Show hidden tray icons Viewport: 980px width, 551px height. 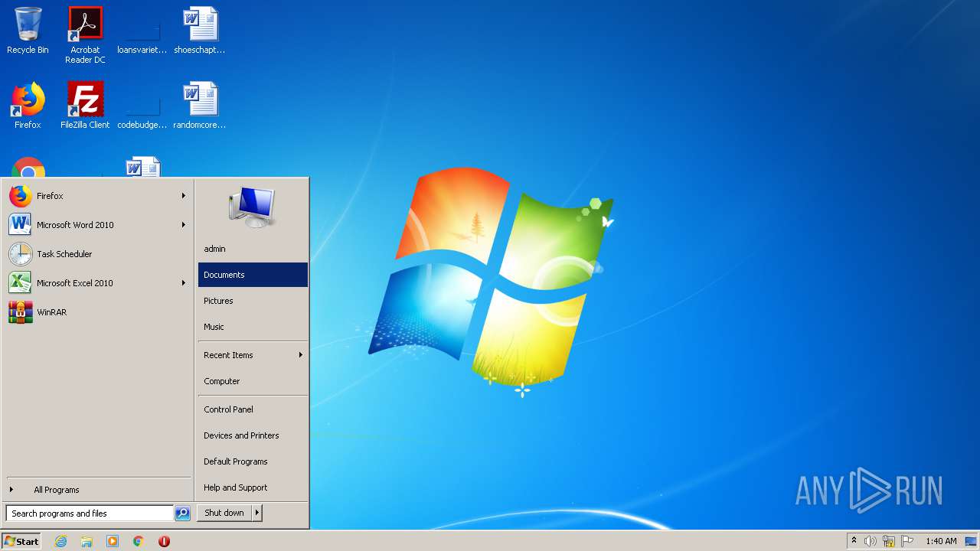[854, 541]
